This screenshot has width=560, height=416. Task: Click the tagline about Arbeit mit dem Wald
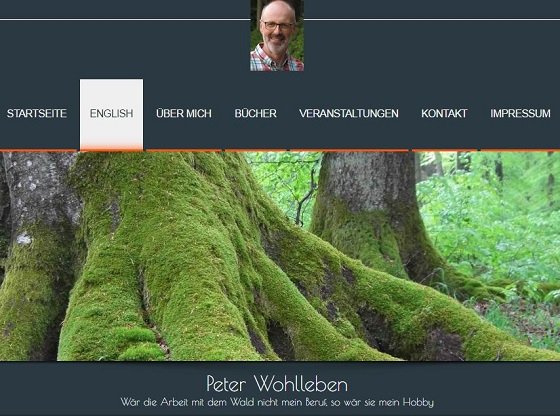click(x=277, y=402)
